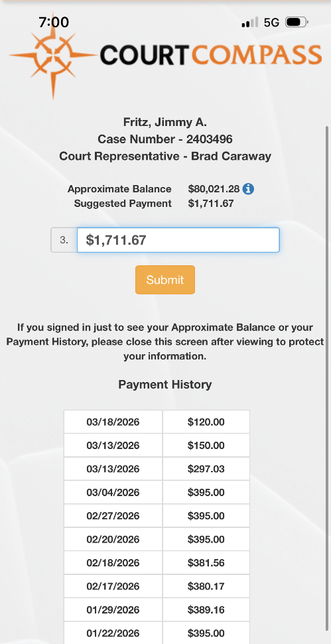Tap the 5G network indicator
This screenshot has height=644, width=331.
pos(271,22)
